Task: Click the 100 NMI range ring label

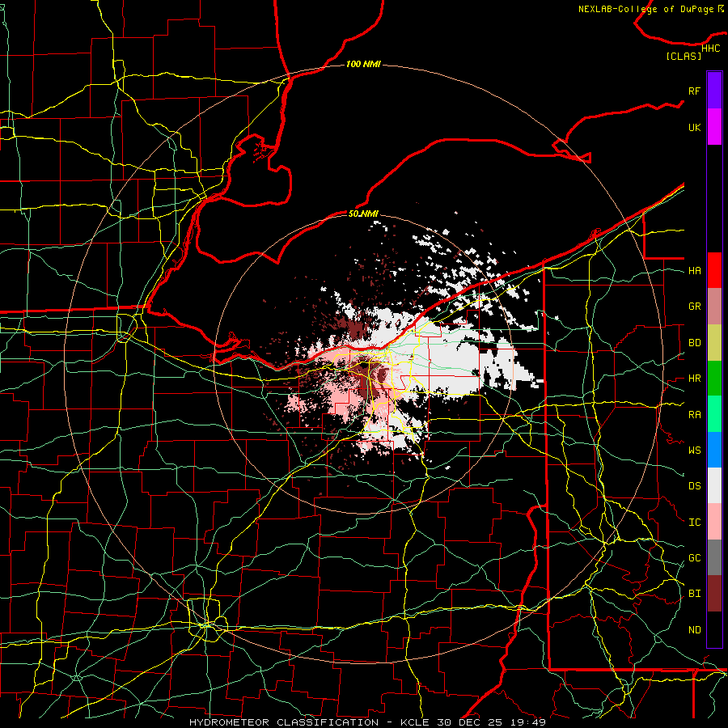Action: point(363,64)
